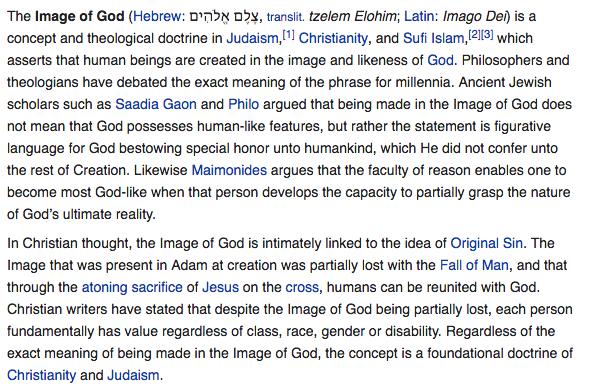Viewport: 589px width, 388px height.
Task: Open the Latin language link
Action: click(418, 17)
